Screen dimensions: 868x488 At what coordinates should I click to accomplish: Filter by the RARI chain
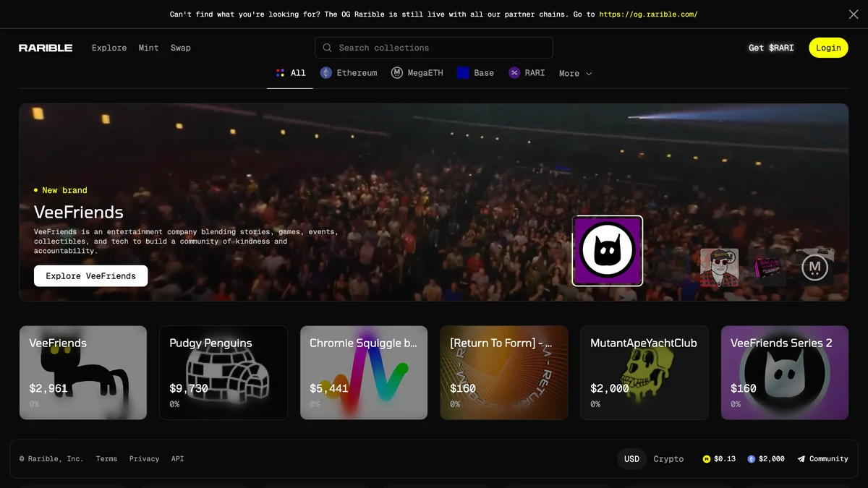[x=527, y=73]
